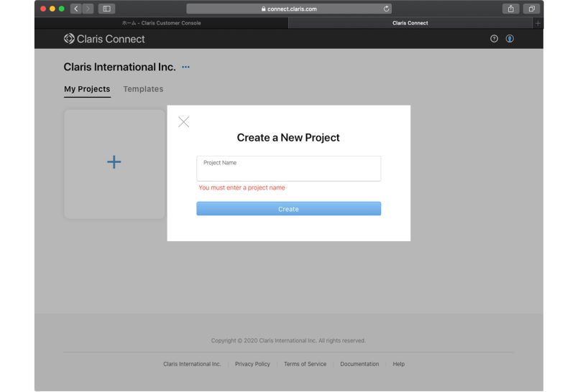Switch to the Templates tab
This screenshot has width=575, height=392.
point(143,89)
